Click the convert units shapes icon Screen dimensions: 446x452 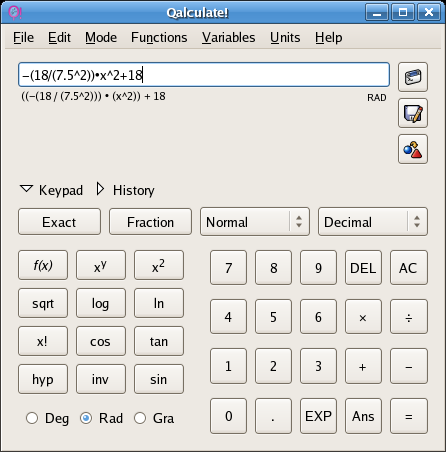413,149
